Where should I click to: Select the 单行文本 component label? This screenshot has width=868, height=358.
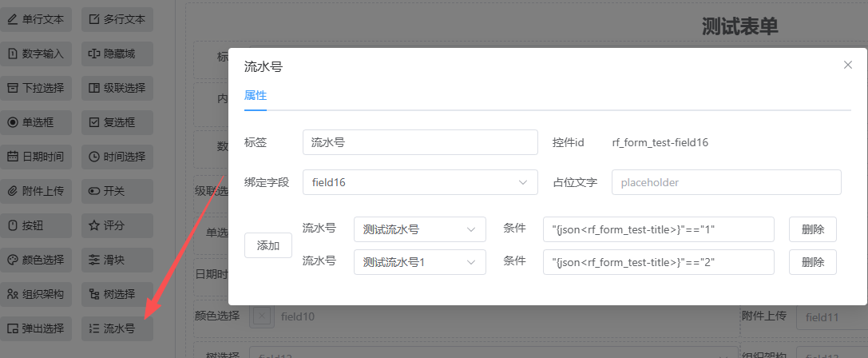click(x=43, y=19)
